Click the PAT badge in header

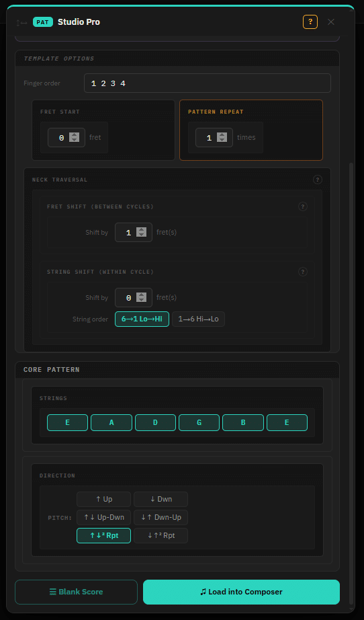coord(42,22)
